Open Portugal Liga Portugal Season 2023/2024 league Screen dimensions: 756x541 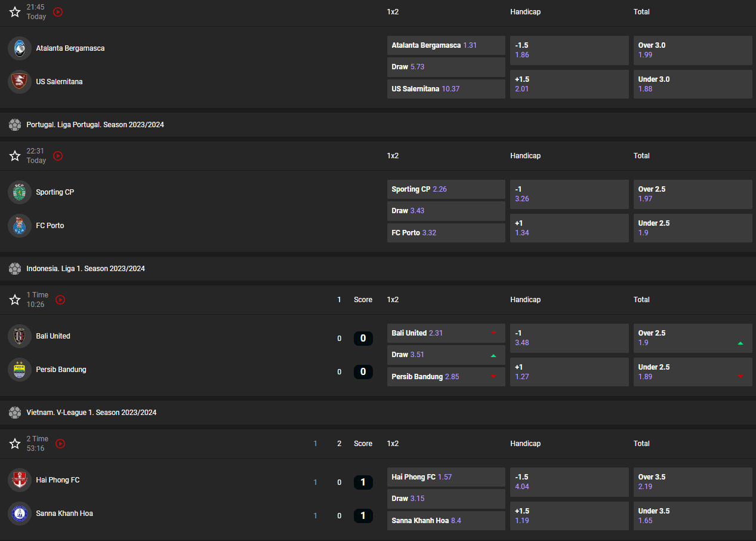coord(95,125)
